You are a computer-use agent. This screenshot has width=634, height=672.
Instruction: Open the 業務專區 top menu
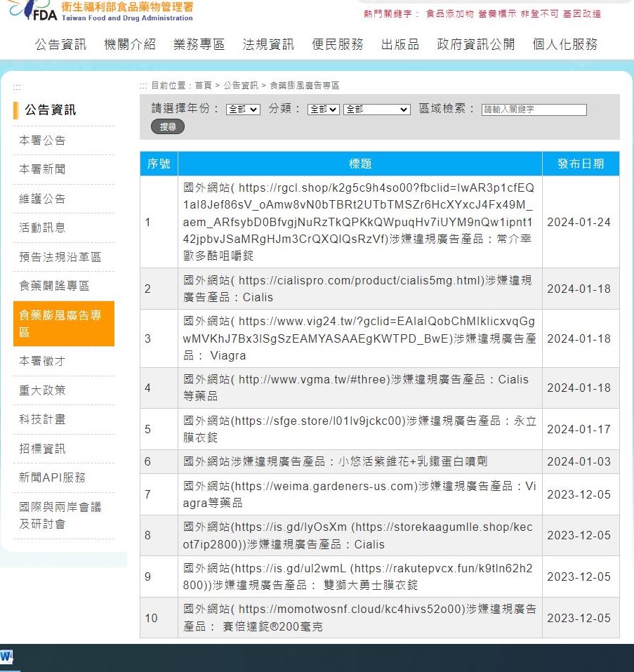(199, 44)
